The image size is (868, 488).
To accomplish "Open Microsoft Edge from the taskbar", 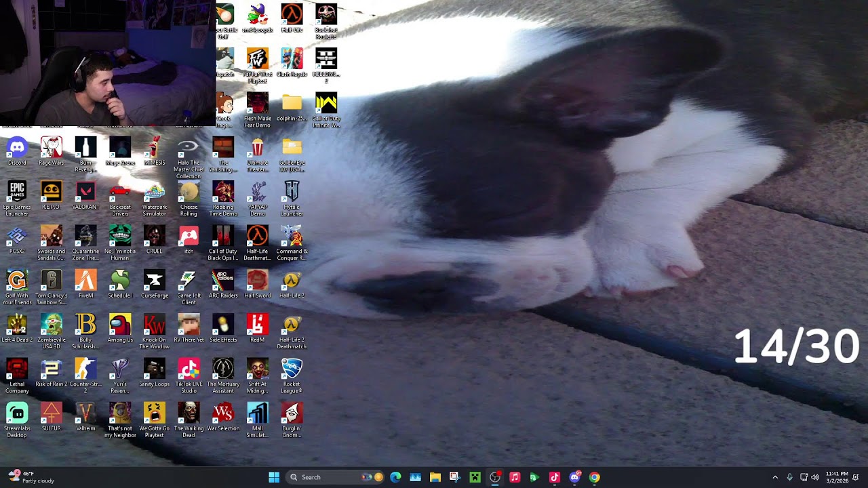I will point(396,477).
